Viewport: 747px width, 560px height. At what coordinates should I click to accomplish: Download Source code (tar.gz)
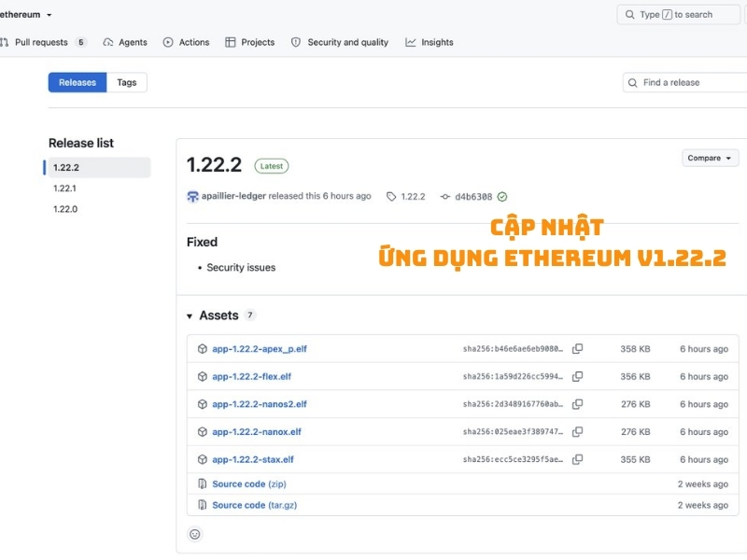point(254,505)
